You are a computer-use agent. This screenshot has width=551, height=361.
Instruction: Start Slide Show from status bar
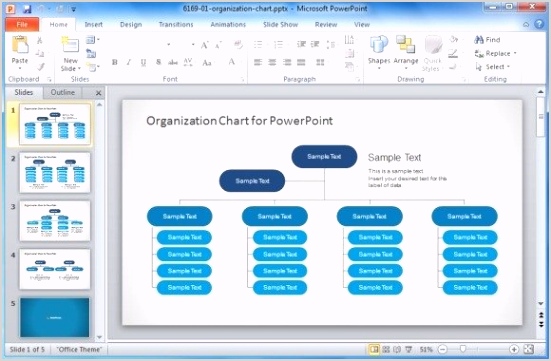[x=408, y=349]
